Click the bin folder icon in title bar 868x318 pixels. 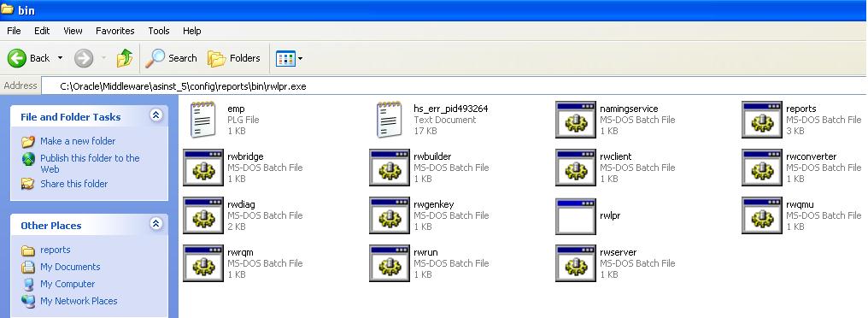(7, 9)
